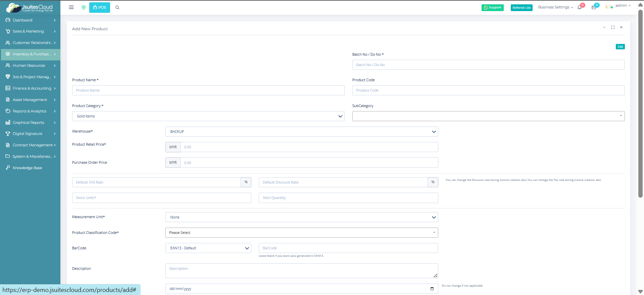644x295 pixels.
Task: Click the location pin icon
Action: click(84, 7)
